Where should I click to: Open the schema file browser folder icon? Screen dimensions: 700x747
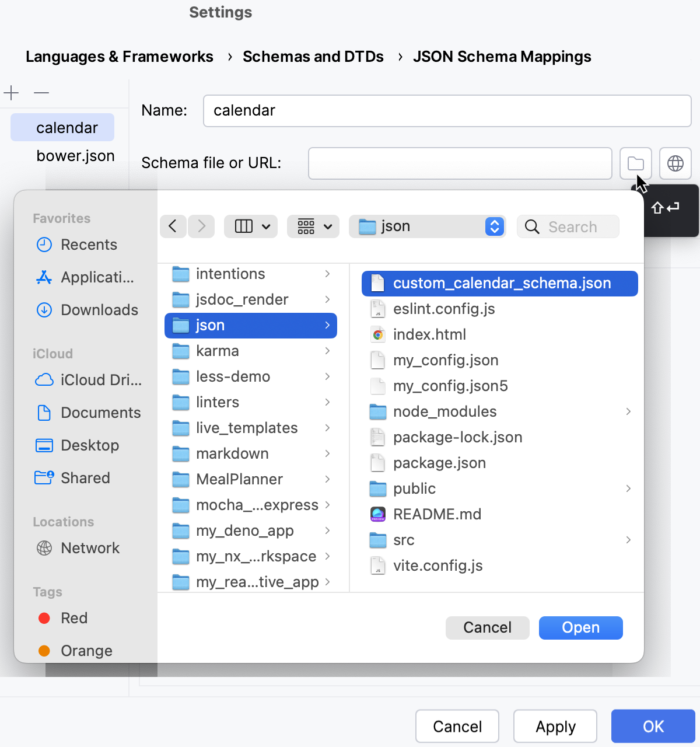click(635, 163)
